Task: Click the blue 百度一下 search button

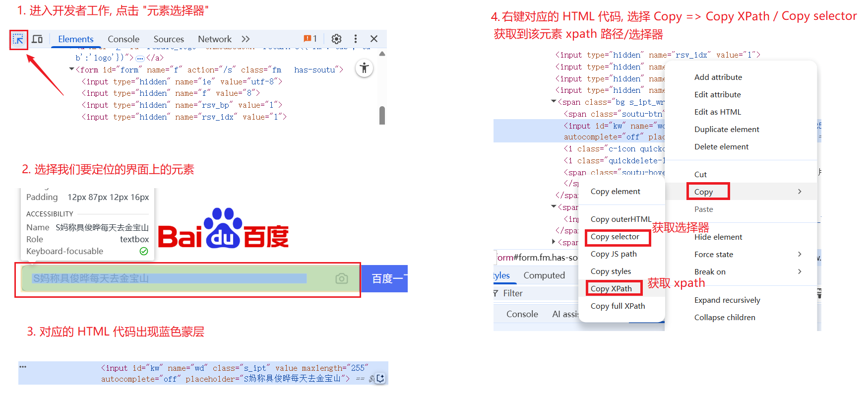Action: pos(384,278)
